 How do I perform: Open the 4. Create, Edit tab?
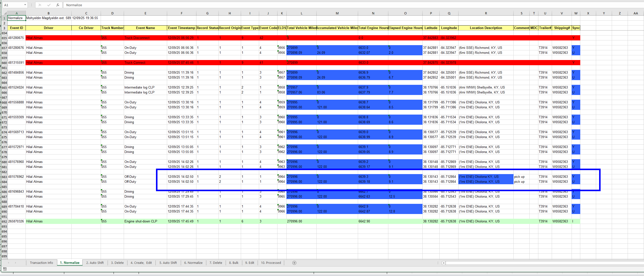tap(141, 263)
